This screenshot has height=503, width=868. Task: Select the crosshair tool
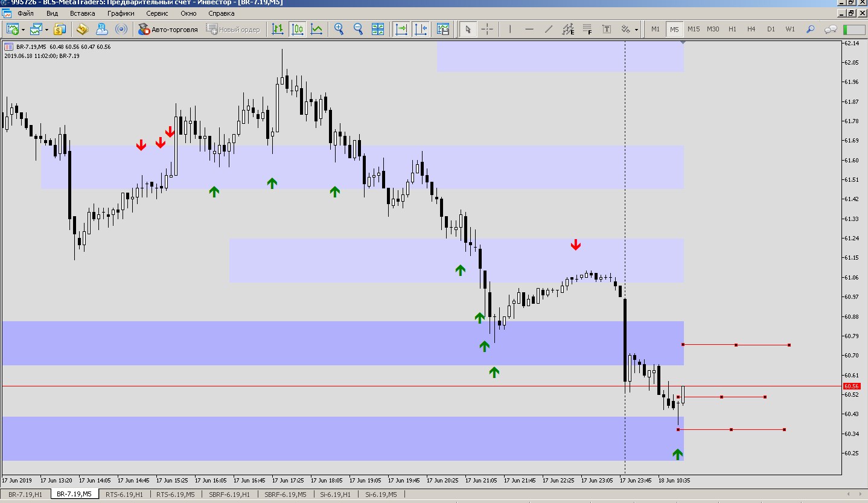coord(487,29)
